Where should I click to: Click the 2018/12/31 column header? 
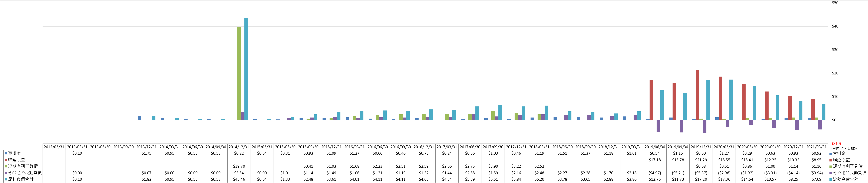click(x=609, y=147)
